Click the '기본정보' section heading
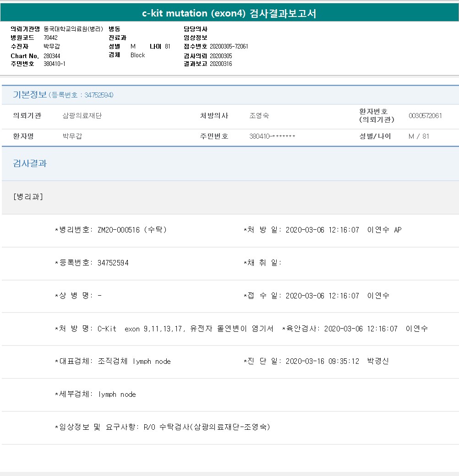 click(x=30, y=95)
